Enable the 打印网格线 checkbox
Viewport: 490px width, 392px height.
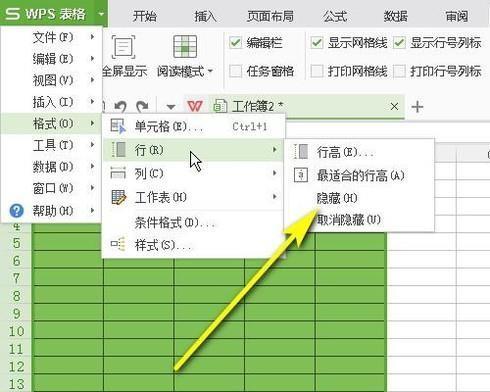coord(317,71)
